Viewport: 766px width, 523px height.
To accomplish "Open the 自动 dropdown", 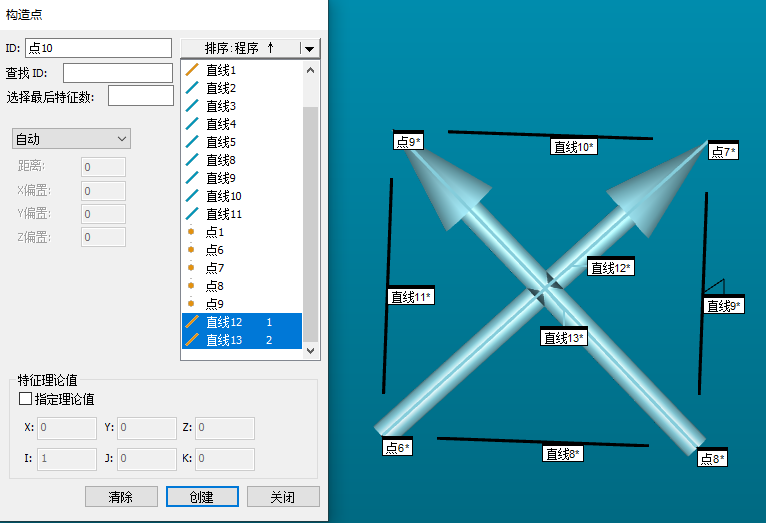I will (x=71, y=138).
